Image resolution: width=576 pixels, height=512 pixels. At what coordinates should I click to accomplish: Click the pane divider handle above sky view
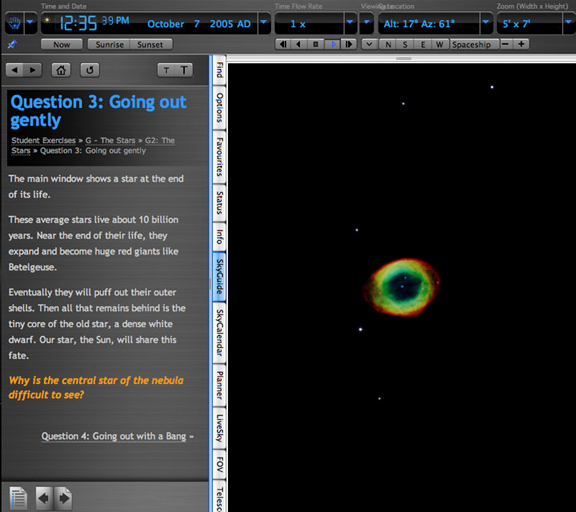[403, 58]
